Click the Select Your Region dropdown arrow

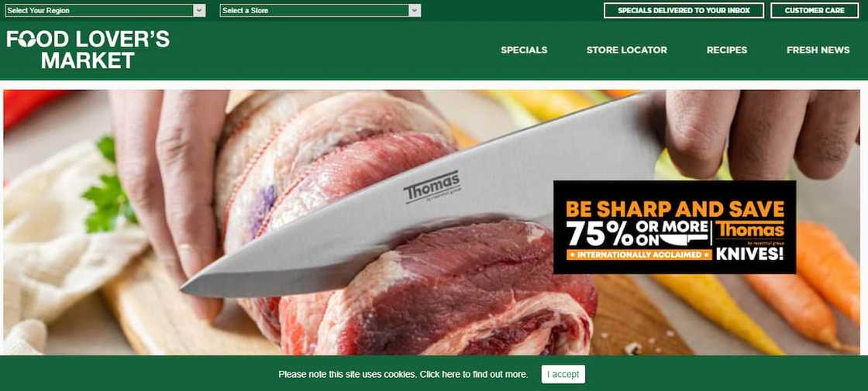click(x=199, y=11)
